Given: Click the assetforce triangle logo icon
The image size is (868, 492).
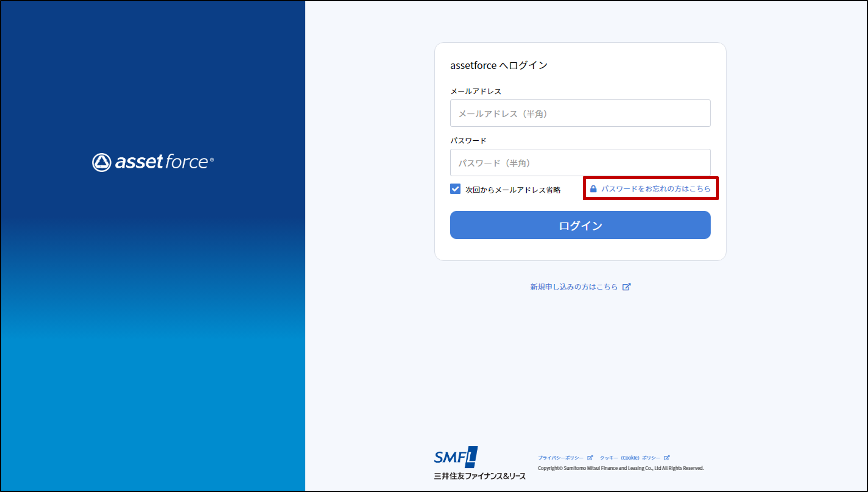Looking at the screenshot, I should pyautogui.click(x=102, y=162).
